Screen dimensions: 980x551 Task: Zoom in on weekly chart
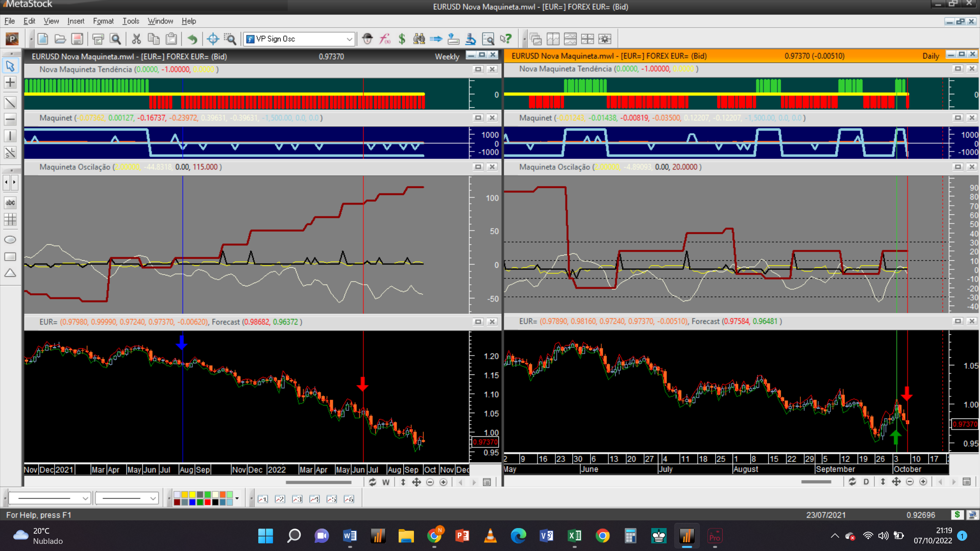pos(443,482)
